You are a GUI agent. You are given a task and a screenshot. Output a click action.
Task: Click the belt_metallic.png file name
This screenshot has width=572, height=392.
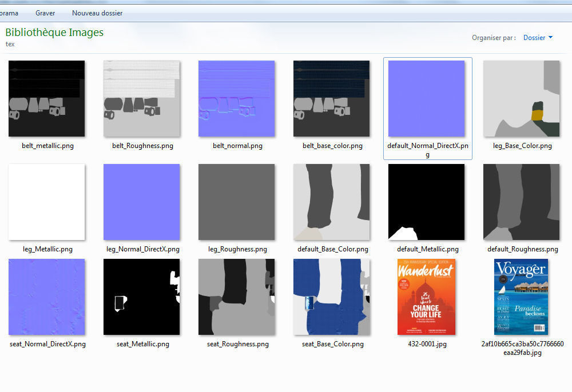pos(48,146)
